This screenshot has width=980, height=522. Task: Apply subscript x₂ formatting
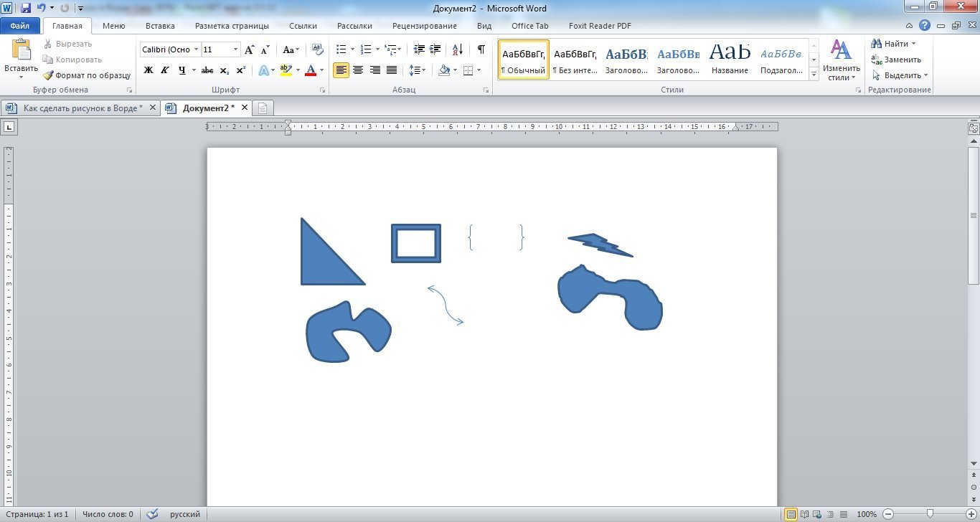point(224,70)
